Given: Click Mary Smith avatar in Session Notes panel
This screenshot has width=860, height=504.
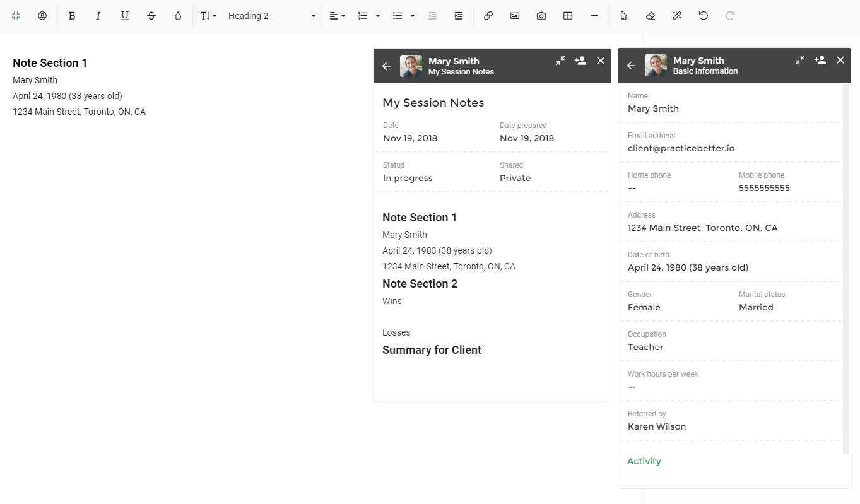Looking at the screenshot, I should click(411, 66).
